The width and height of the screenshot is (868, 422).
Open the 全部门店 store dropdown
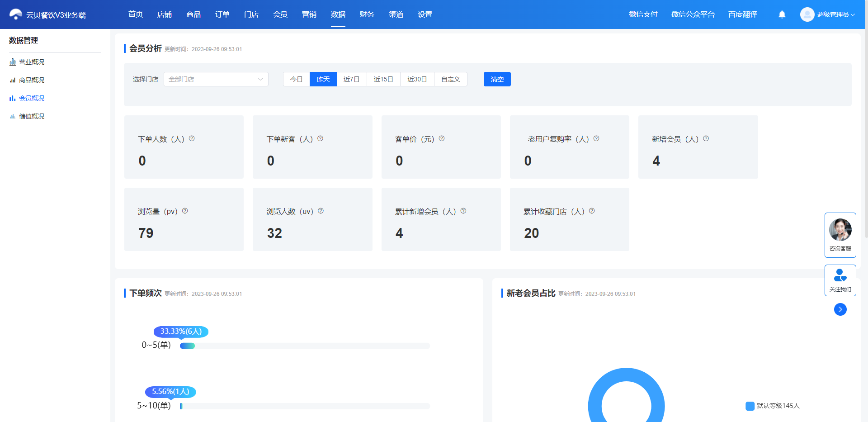click(216, 79)
